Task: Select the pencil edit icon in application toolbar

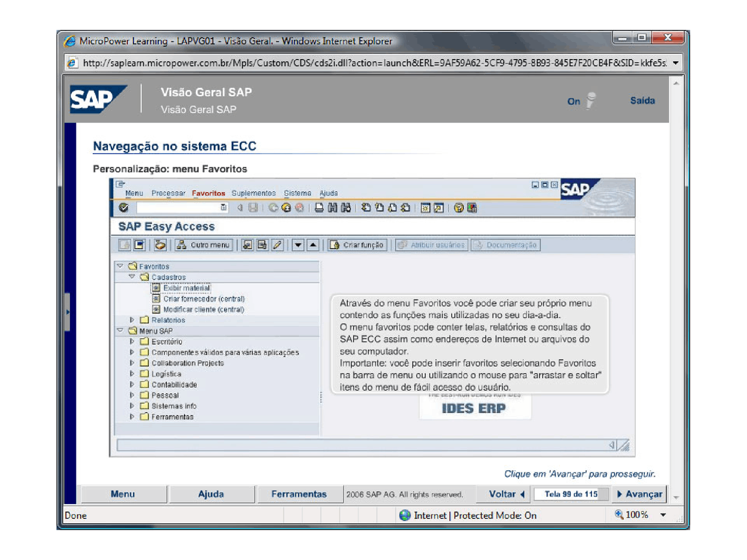Action: 278,245
